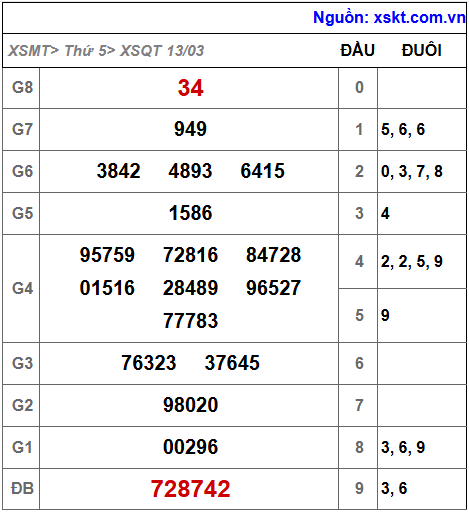
Task: Click head digit 3 in ĐẦU column
Action: [359, 213]
